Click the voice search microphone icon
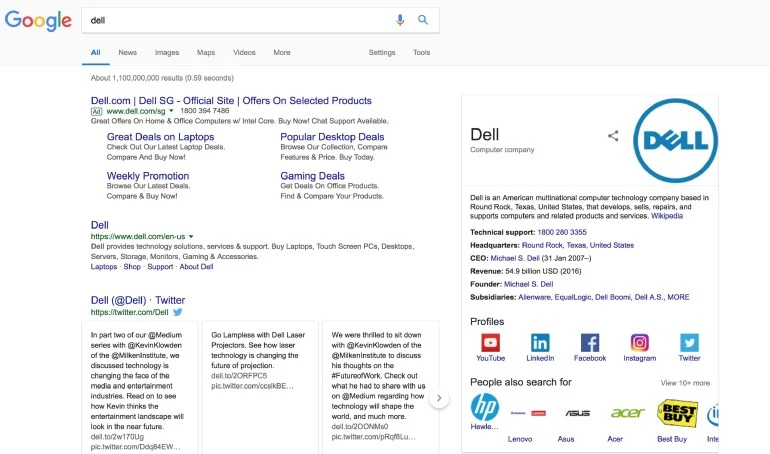Screen dimensions: 770x454 click(x=400, y=20)
